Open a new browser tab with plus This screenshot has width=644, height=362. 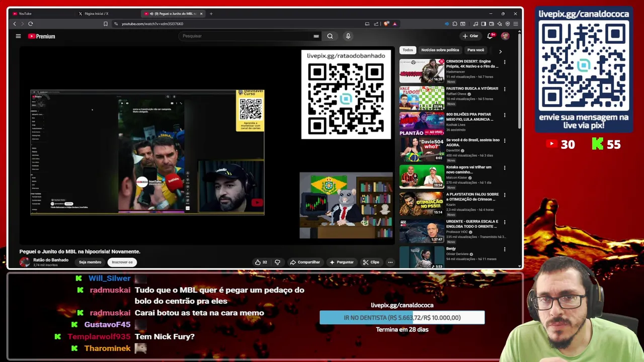pyautogui.click(x=211, y=14)
